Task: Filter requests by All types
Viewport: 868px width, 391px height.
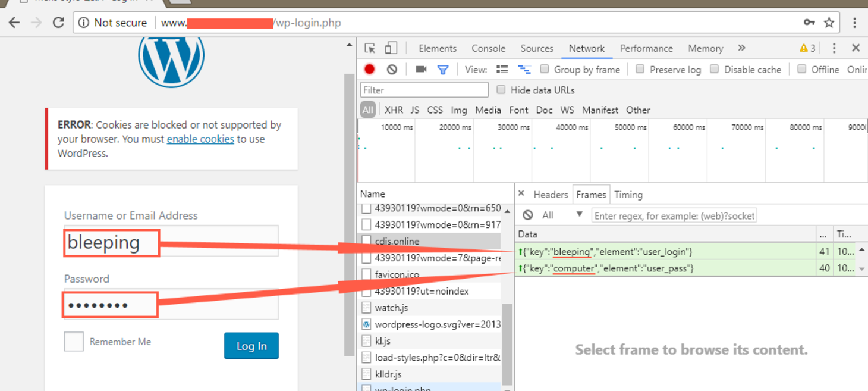Action: (368, 110)
